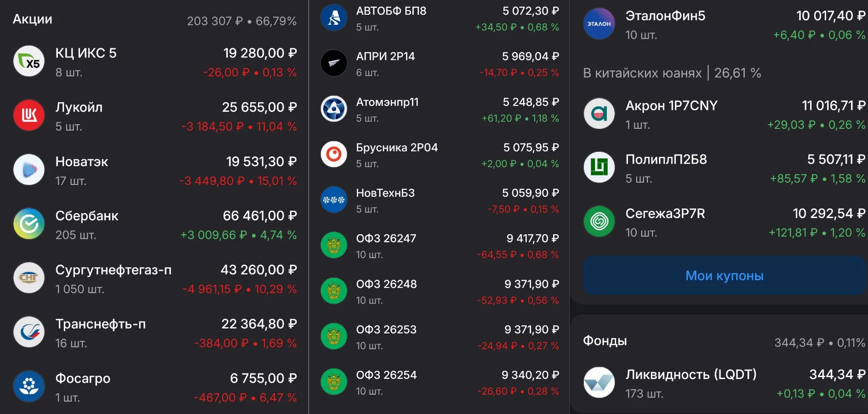Image resolution: width=868 pixels, height=414 pixels.
Task: Tap Атомэнпр11 gain +61,20 ₽
Action: pyautogui.click(x=501, y=118)
